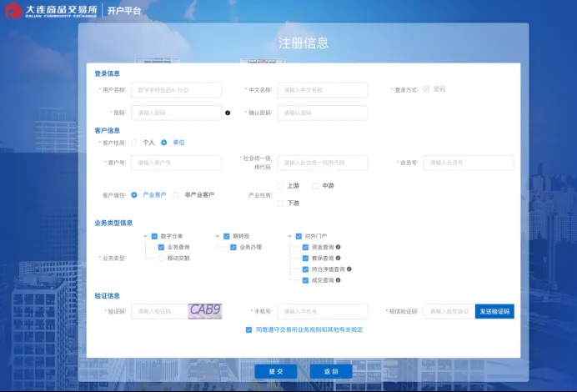
Task: Click the info icon next to 套保查询
Action: [x=339, y=259]
